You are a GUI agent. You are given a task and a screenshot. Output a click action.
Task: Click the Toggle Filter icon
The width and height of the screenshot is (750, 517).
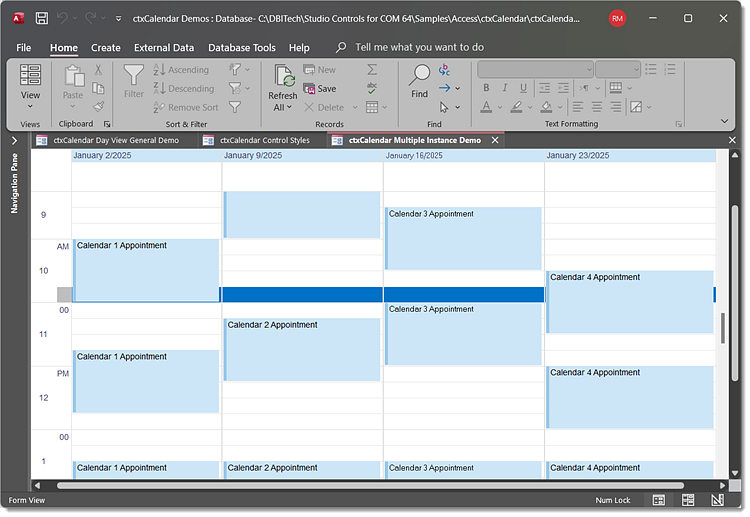(x=234, y=107)
